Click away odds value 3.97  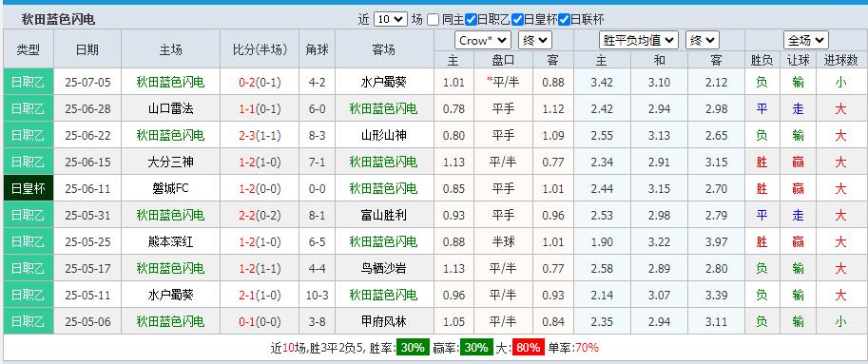pyautogui.click(x=716, y=241)
